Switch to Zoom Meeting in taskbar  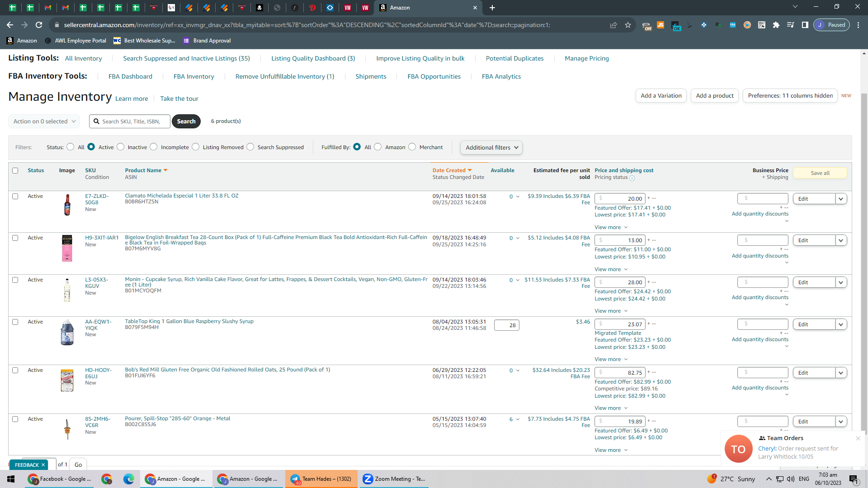point(394,479)
